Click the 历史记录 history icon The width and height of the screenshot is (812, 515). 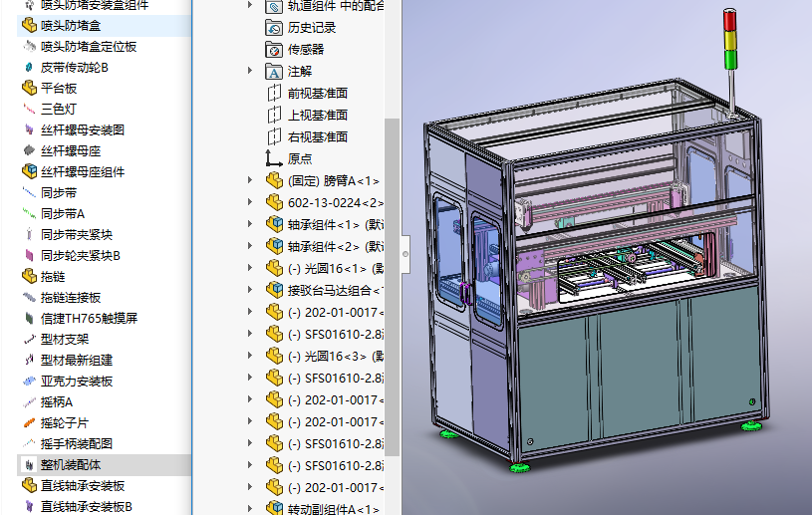point(273,28)
